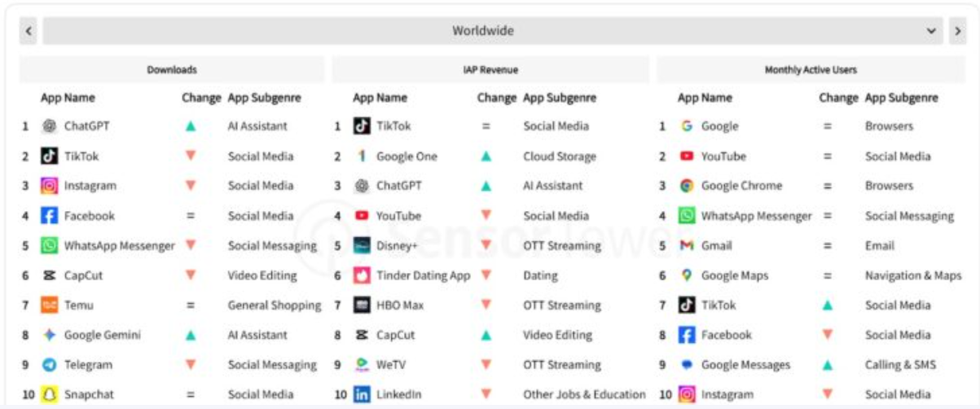Click the Telegram app icon
This screenshot has width=980, height=409.
[50, 365]
